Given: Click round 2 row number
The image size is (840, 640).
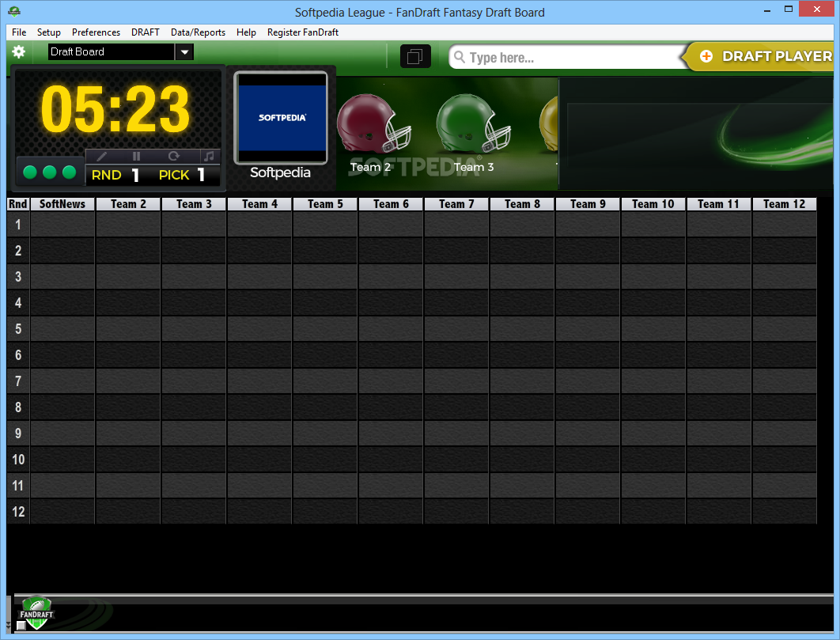Looking at the screenshot, I should click(x=18, y=250).
